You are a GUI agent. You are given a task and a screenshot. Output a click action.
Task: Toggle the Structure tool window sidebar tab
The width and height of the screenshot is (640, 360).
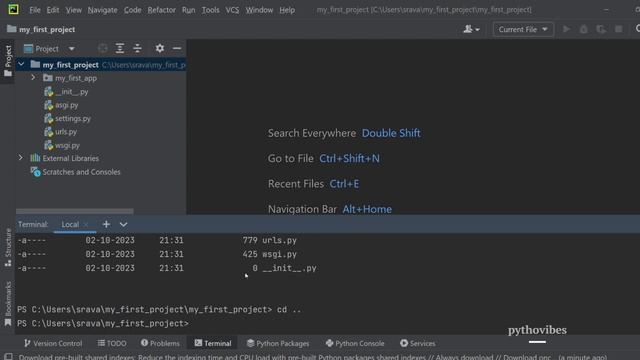point(8,248)
